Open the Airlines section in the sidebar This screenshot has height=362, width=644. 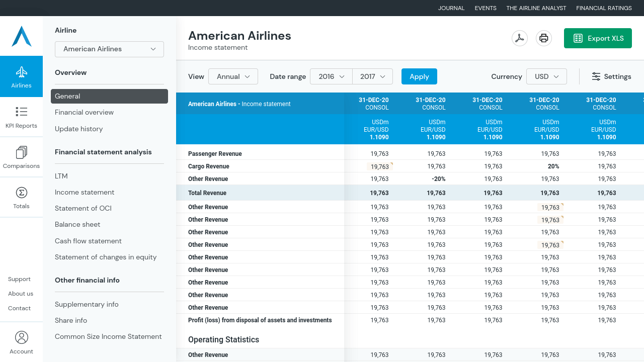[21, 76]
